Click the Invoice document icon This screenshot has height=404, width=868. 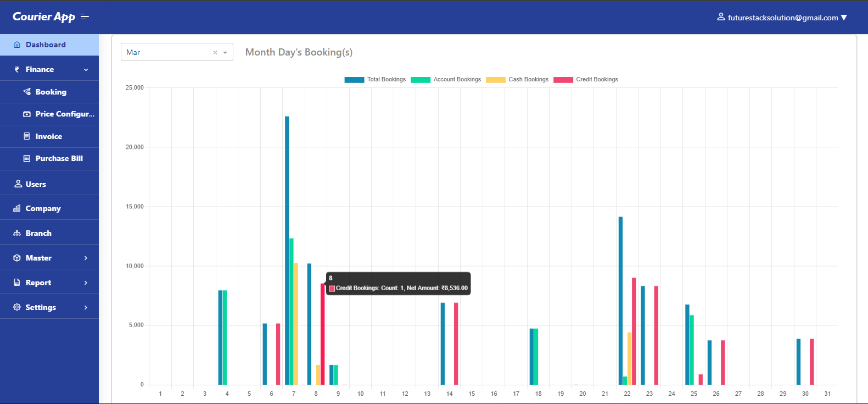27,136
